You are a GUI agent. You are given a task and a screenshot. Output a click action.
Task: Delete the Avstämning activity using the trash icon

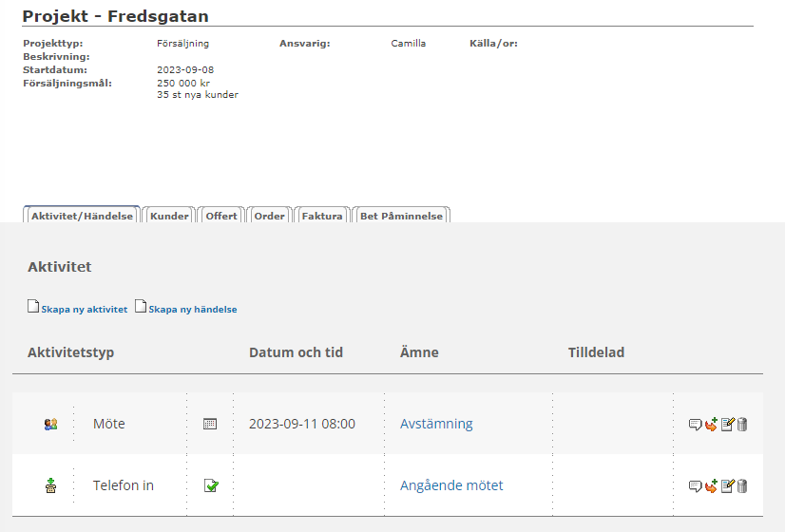pyautogui.click(x=742, y=425)
